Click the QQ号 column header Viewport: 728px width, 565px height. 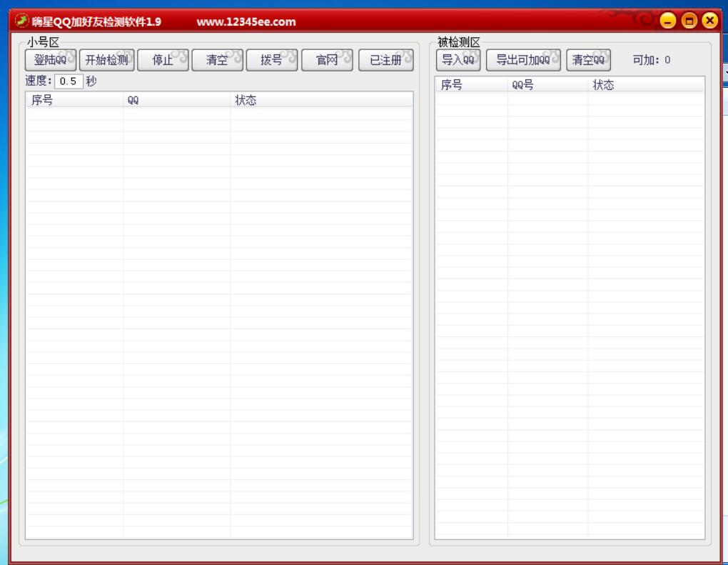coord(548,85)
